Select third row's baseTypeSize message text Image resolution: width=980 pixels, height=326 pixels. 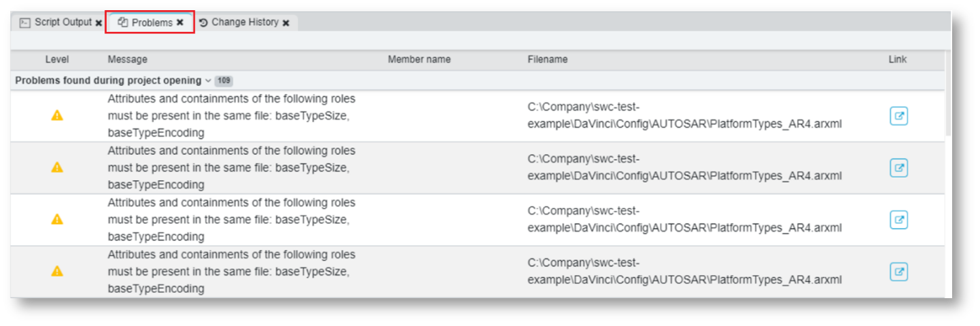coord(232,219)
